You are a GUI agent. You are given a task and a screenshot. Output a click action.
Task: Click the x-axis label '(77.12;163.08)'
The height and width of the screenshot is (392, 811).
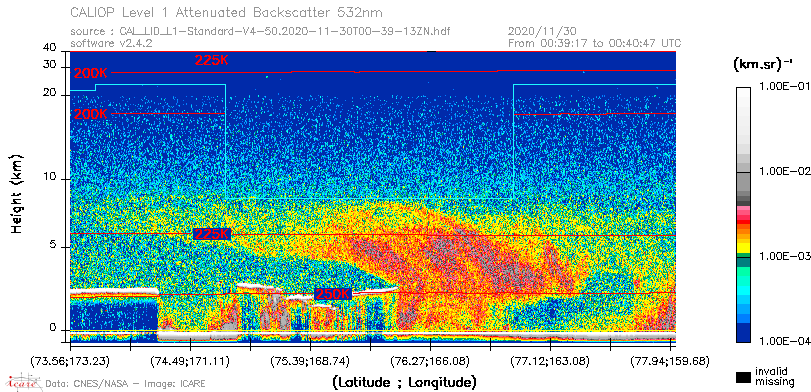coord(551,360)
